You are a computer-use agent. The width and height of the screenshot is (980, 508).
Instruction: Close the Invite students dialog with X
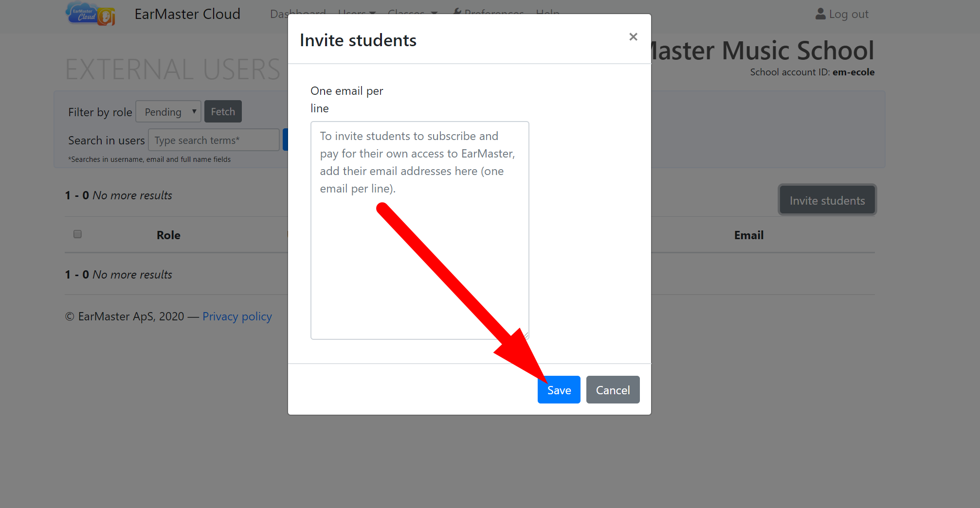tap(633, 37)
